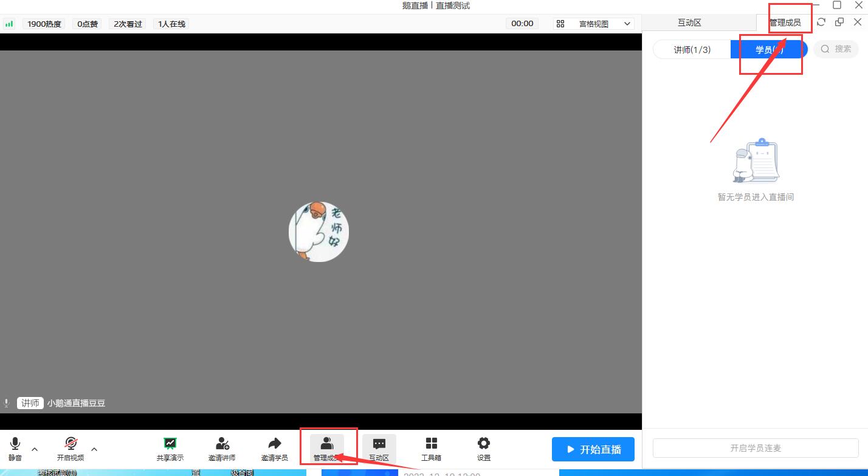
Task: Click the 邀请讲师 invite lecturer icon
Action: 222,449
